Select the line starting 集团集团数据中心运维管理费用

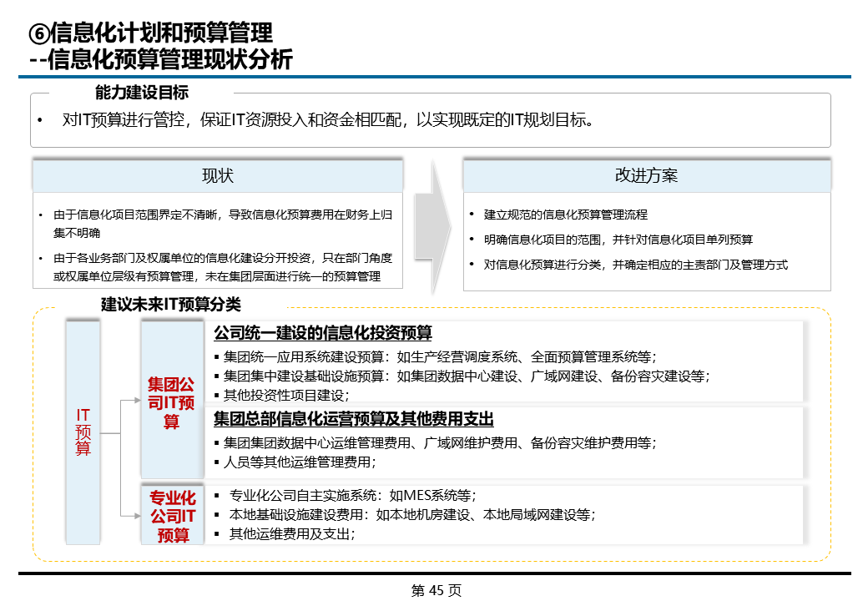pyautogui.click(x=440, y=442)
